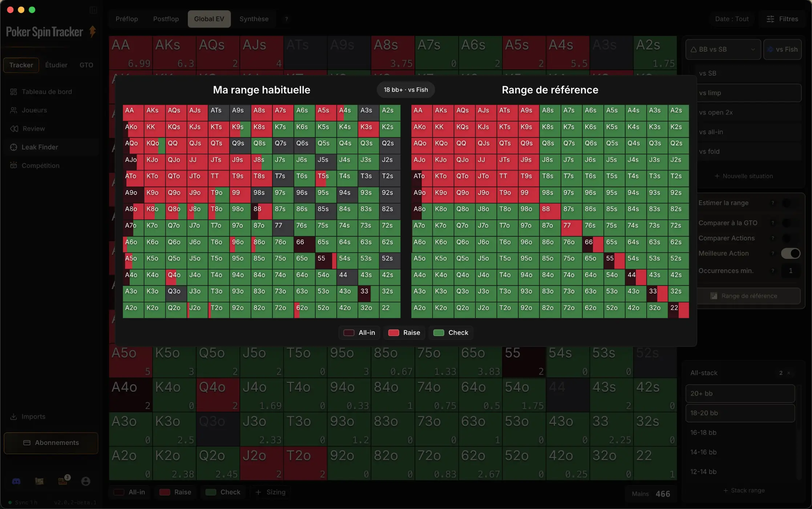
Task: Click the Review rewind icon
Action: [14, 129]
